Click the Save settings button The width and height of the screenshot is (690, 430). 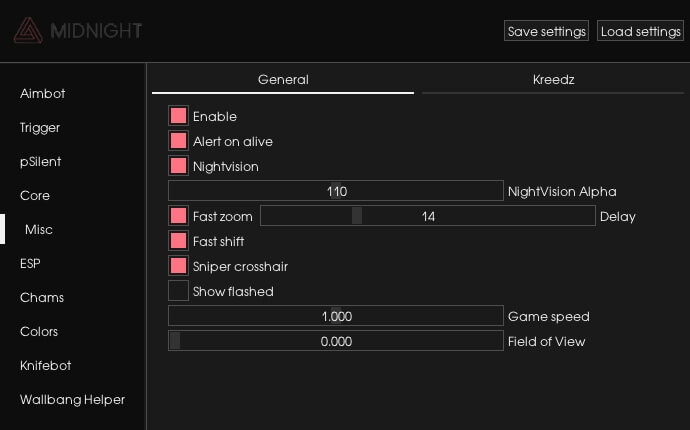pos(546,31)
